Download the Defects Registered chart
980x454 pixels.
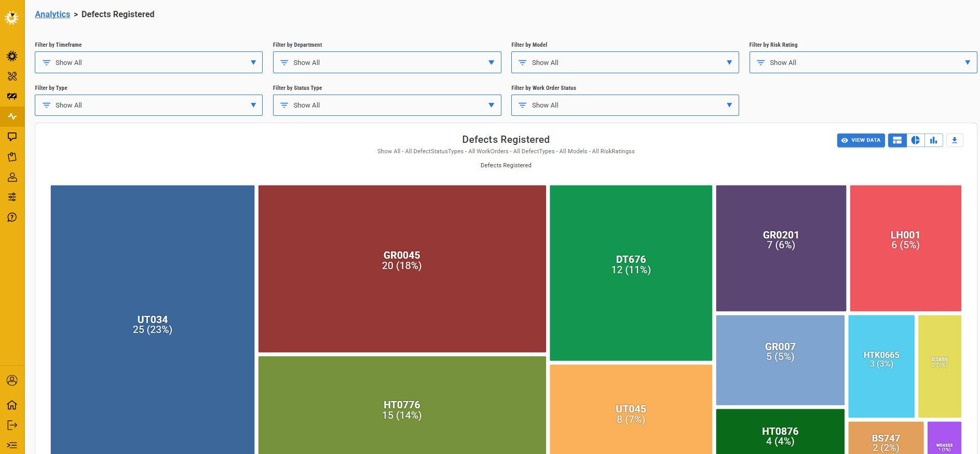(954, 140)
